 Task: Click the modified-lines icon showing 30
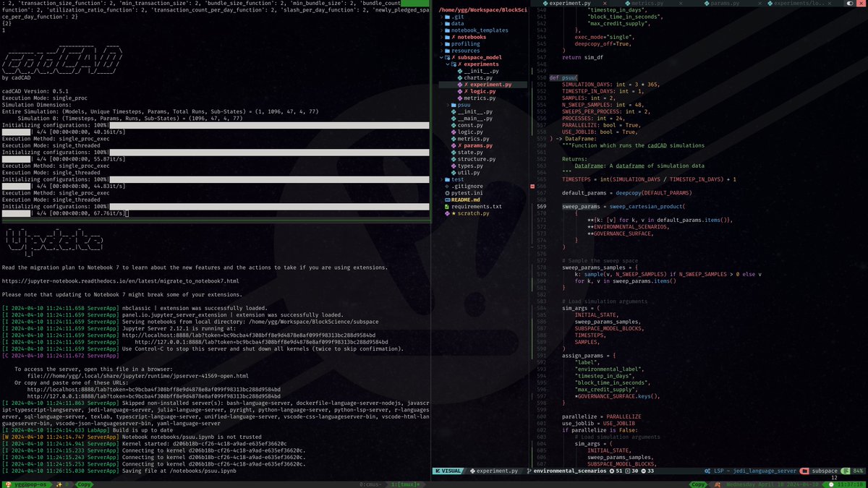(629, 471)
